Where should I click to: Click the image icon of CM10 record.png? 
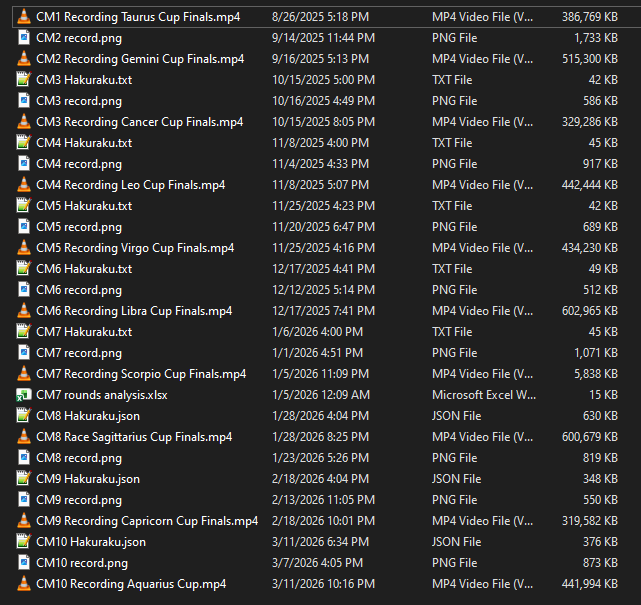[x=24, y=562]
